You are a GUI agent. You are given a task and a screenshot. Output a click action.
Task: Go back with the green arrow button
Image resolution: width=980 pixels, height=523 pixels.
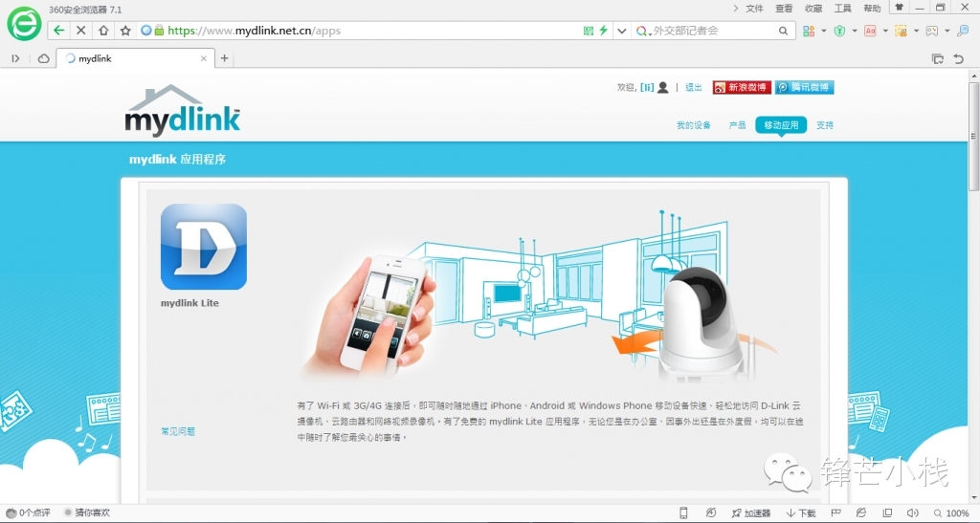[x=58, y=31]
